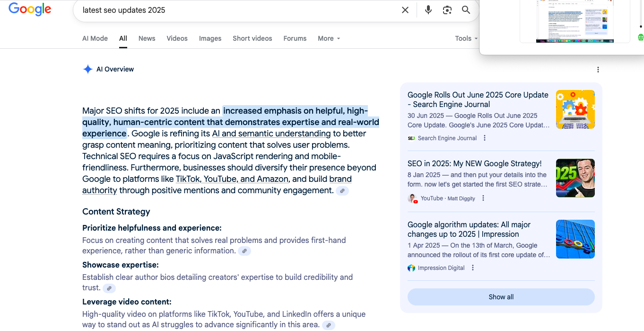Activate voice search via the microphone icon
The image size is (644, 331).
(x=428, y=9)
